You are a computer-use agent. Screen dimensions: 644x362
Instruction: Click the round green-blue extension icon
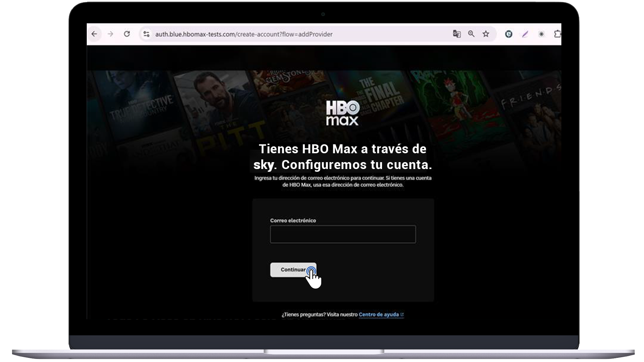coord(509,34)
